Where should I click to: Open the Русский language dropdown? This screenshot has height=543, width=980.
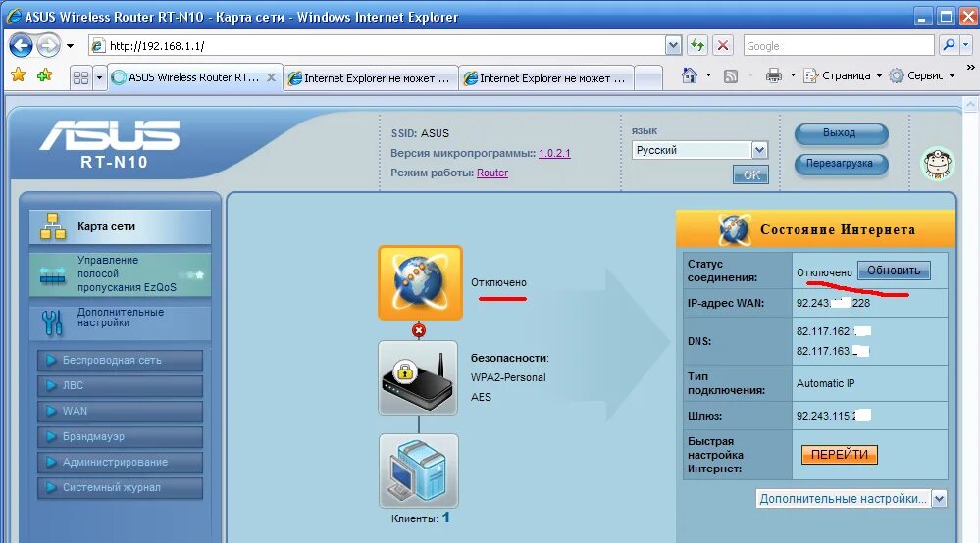(699, 150)
